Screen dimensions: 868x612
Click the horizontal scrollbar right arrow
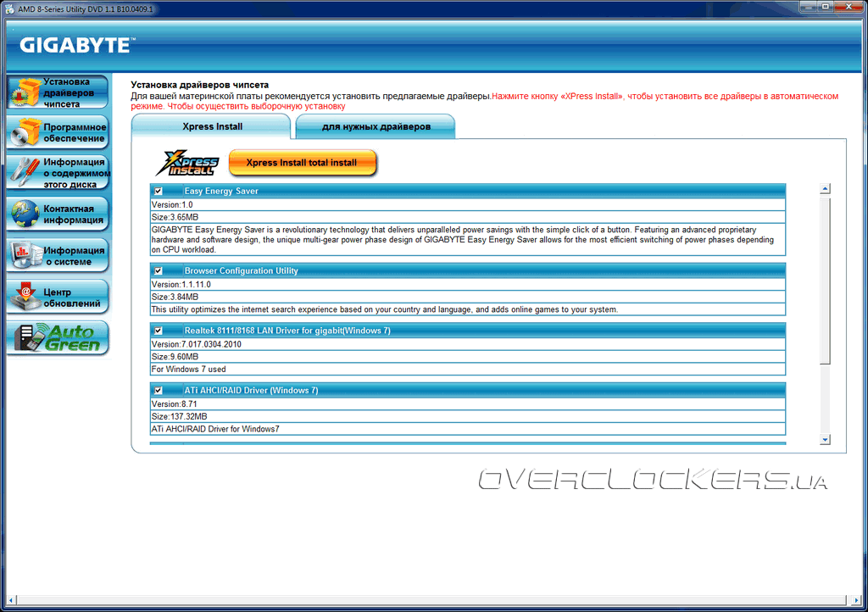[856, 599]
